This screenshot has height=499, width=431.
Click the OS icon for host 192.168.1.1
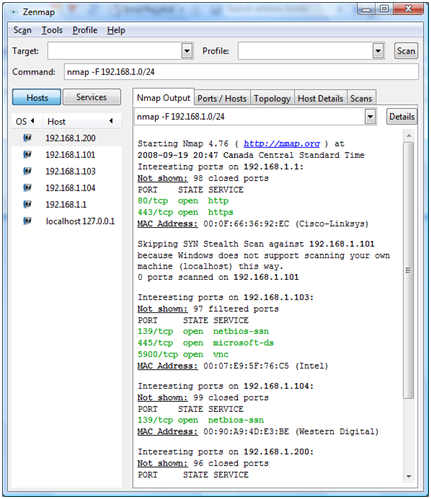tap(27, 204)
